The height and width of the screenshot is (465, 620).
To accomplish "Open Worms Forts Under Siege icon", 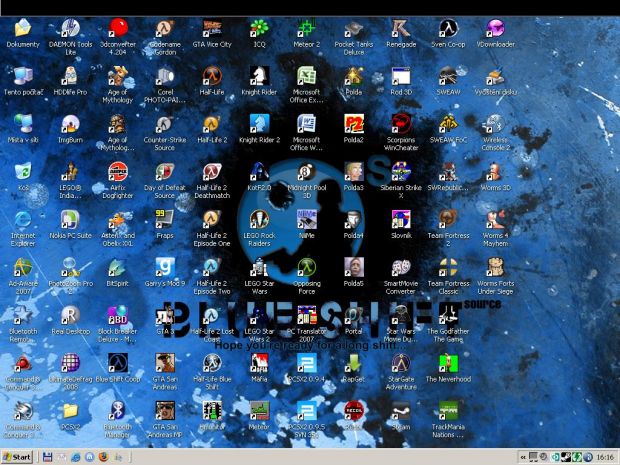I will pos(495,268).
